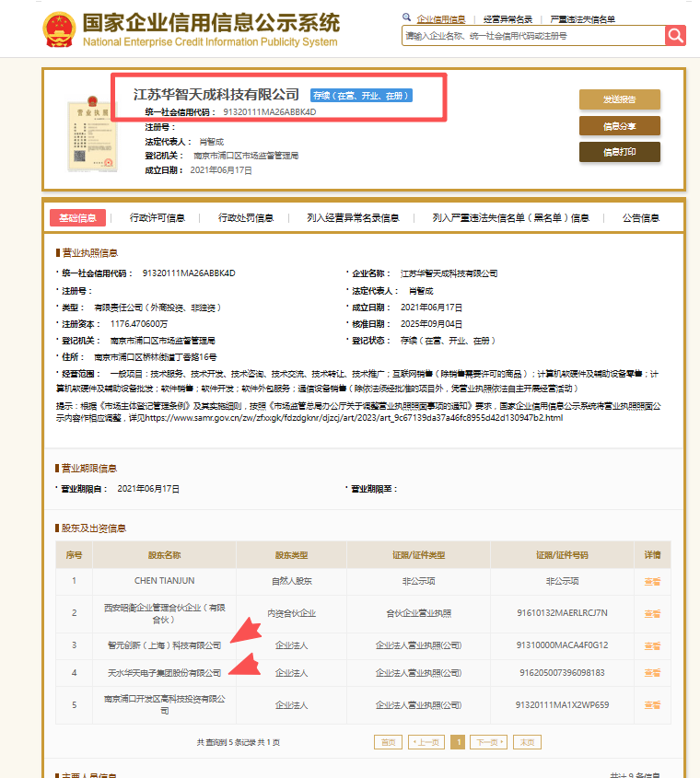This screenshot has height=778, width=700.
Task: Open the 列入经营异常名录信息 tab
Action: (353, 218)
